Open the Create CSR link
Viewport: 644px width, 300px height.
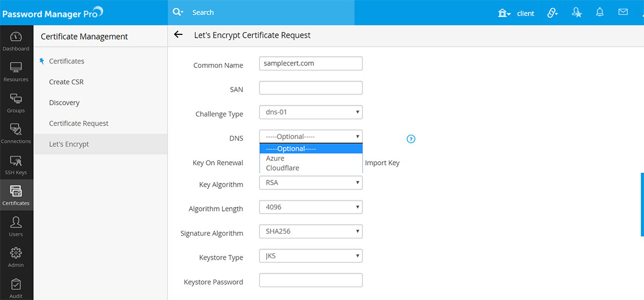point(66,82)
